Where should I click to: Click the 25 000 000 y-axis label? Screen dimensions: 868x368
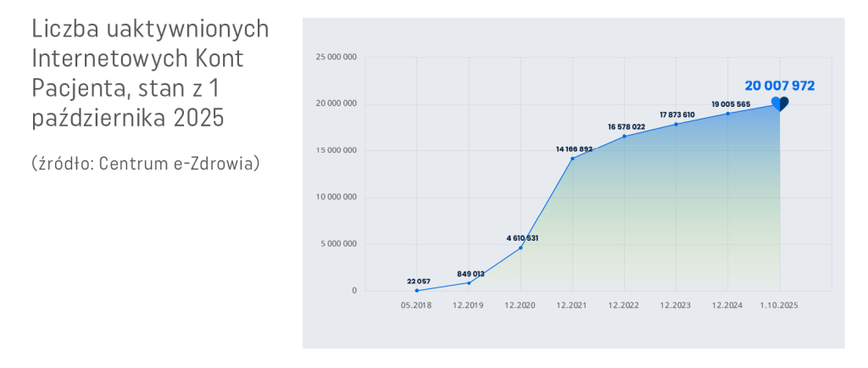(x=337, y=57)
